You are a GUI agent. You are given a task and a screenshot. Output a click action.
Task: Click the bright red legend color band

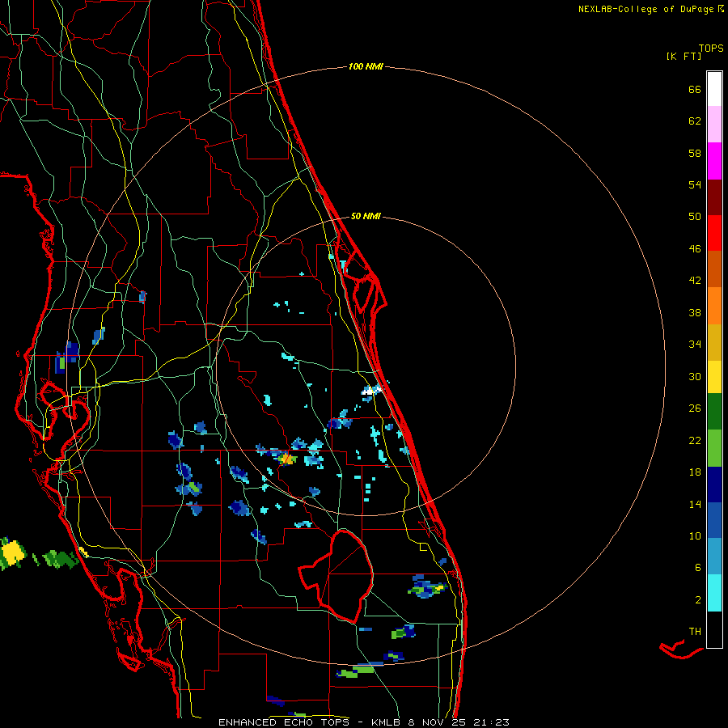coord(714,233)
